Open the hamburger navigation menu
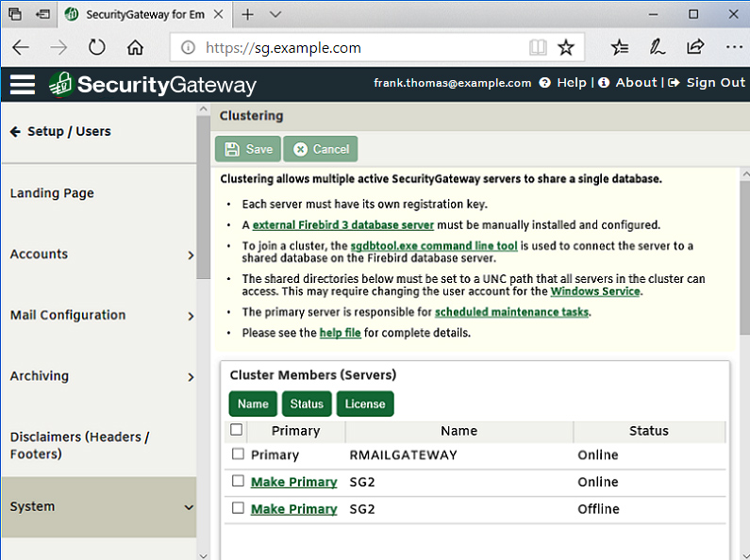The width and height of the screenshot is (750, 560). point(23,85)
